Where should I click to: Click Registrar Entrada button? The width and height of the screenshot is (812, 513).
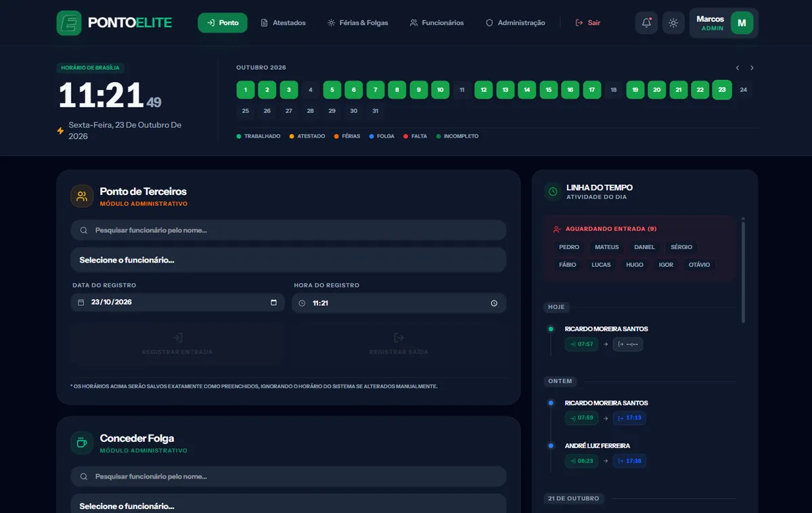[x=177, y=344]
